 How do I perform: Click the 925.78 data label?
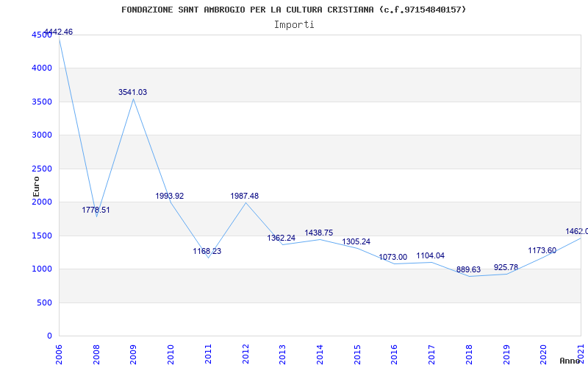(x=506, y=267)
